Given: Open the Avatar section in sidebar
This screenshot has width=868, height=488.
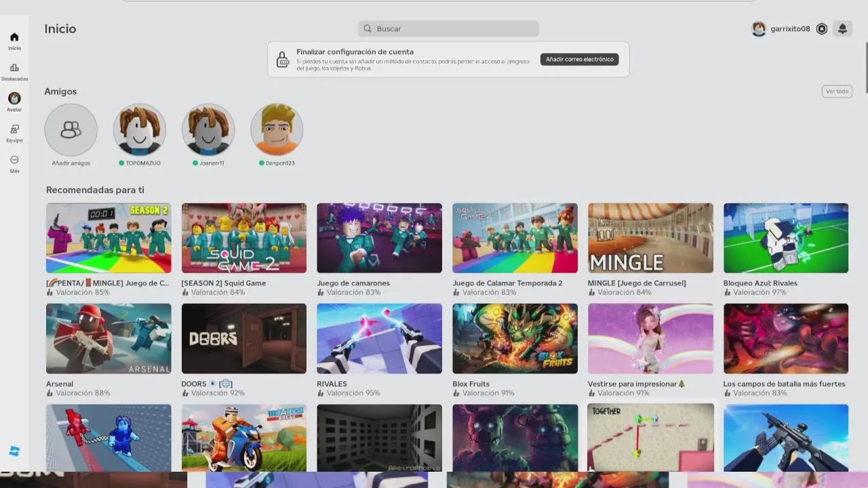Looking at the screenshot, I should click(14, 102).
